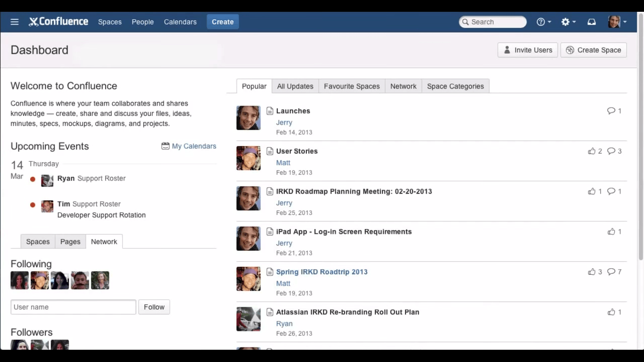Select the Network tab in left sidebar

click(x=104, y=241)
